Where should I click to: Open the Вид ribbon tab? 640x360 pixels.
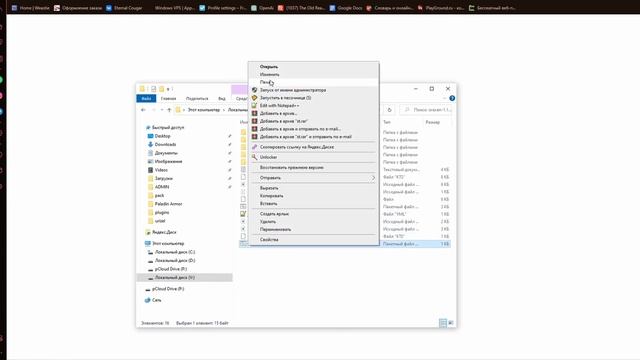(222, 98)
